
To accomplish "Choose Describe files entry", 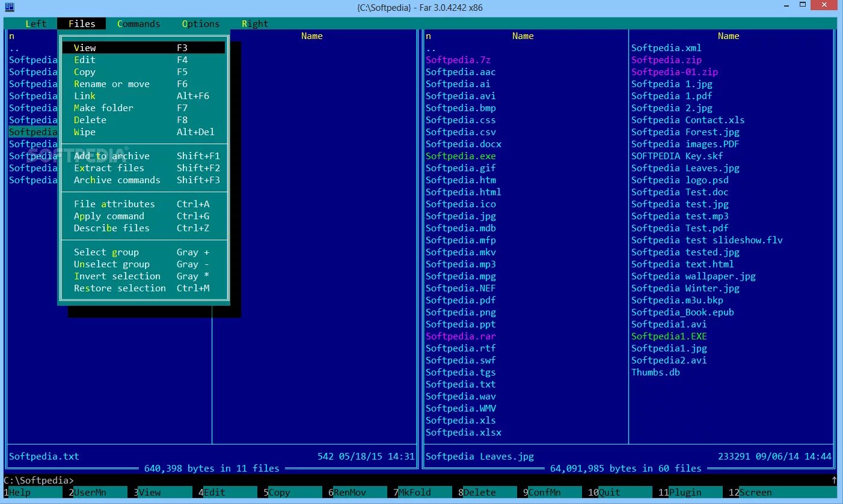I will pos(144,228).
